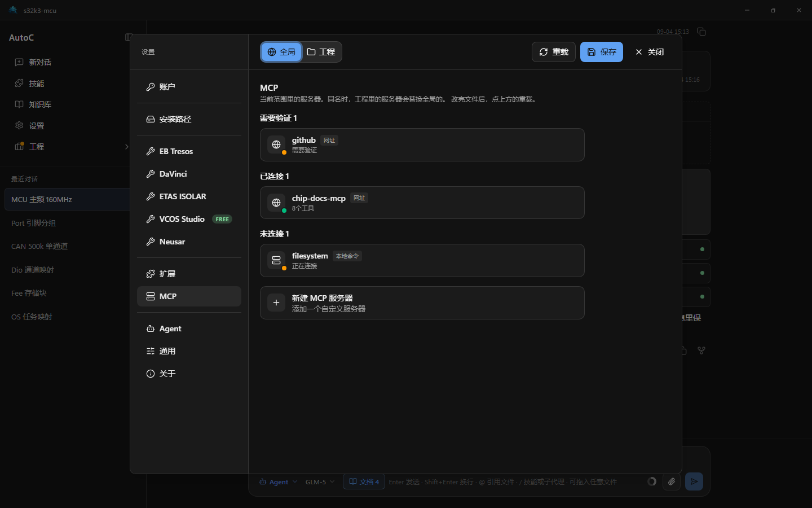Select VCOS Studio settings entry

pyautogui.click(x=189, y=219)
